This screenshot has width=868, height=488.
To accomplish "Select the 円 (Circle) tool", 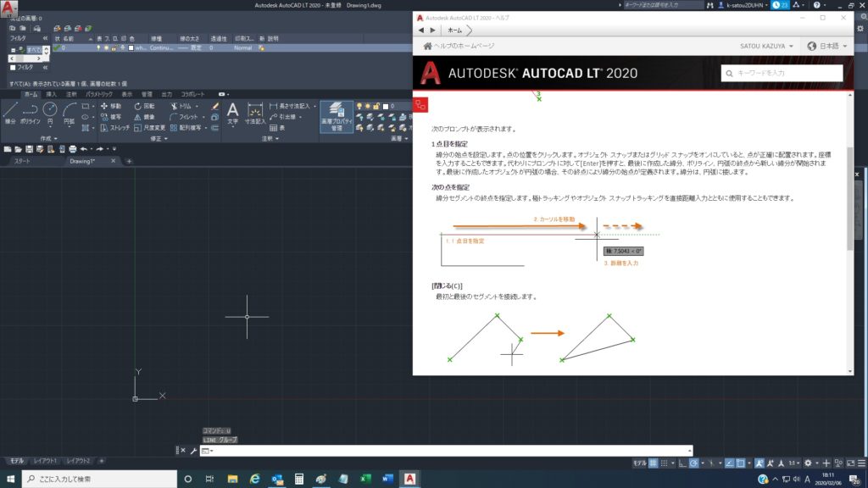I will tap(50, 113).
